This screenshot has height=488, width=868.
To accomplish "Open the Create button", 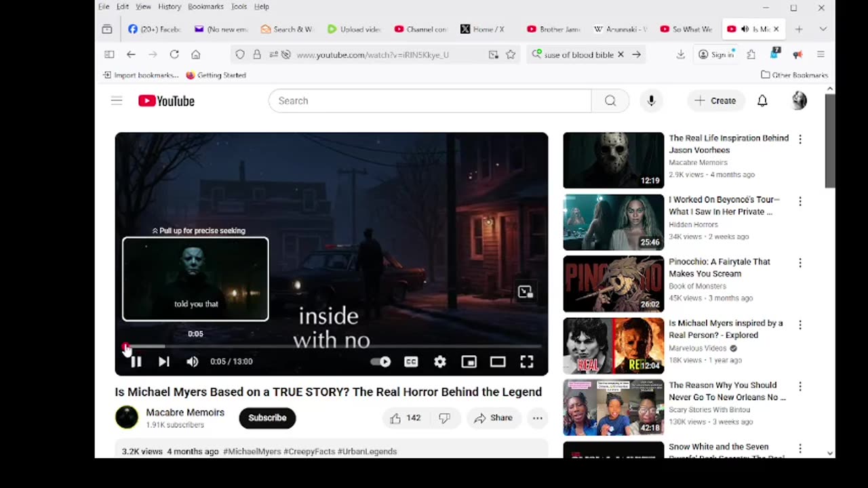I will [715, 101].
